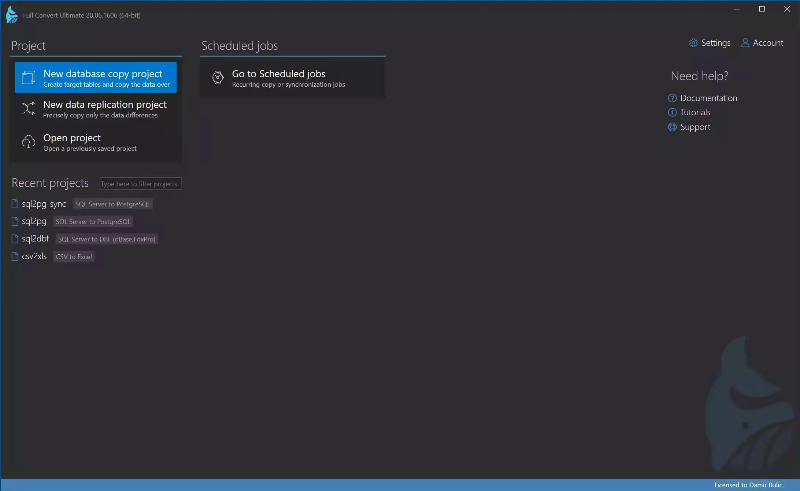Open recent project sql2pg sync
Image resolution: width=800 pixels, height=491 pixels.
click(x=43, y=204)
